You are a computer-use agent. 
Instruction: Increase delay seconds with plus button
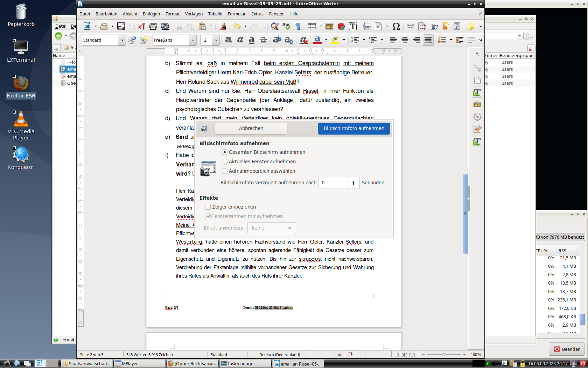353,183
